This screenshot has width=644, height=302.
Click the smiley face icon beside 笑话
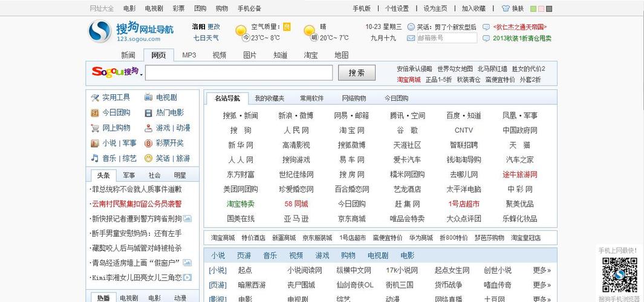click(x=411, y=27)
